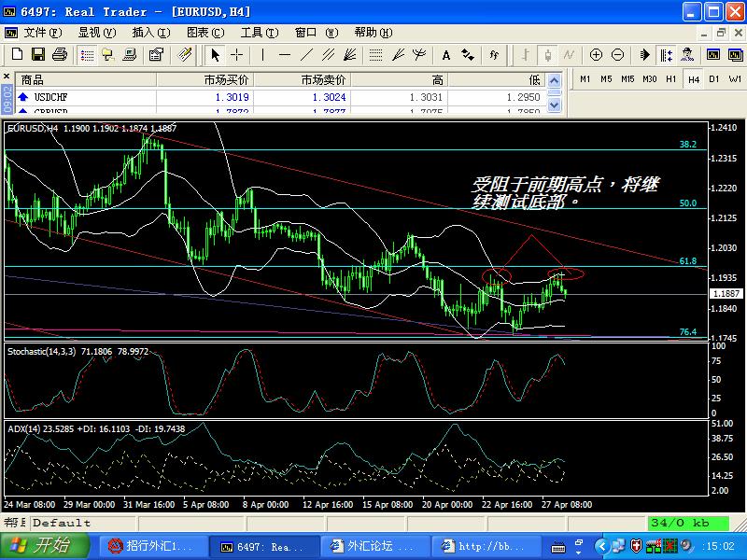Click the print icon in toolbar
The height and width of the screenshot is (560, 747).
click(x=60, y=55)
